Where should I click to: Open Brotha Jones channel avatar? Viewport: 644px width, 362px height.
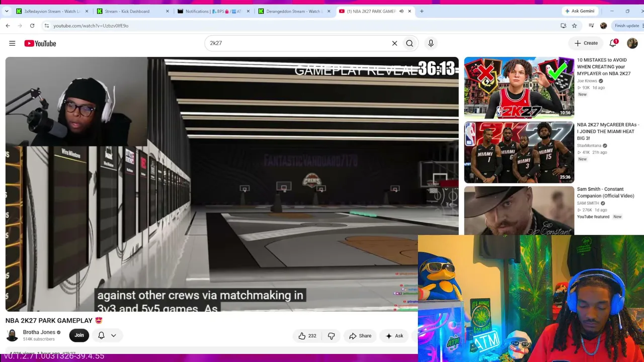click(x=12, y=335)
